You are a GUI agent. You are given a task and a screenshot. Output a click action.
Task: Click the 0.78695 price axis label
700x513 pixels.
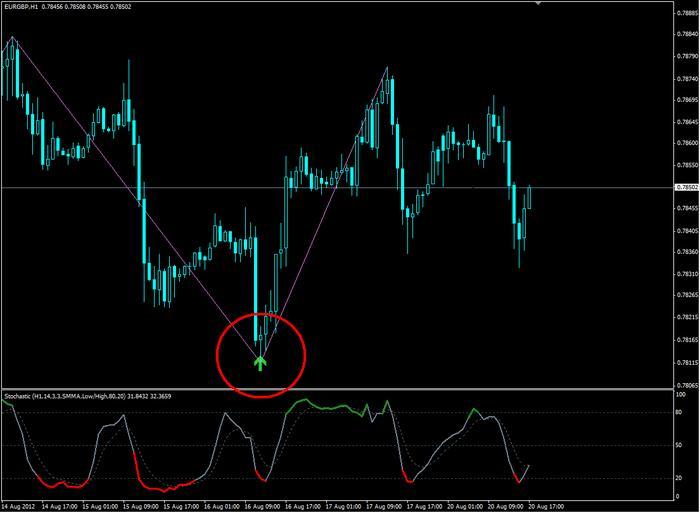click(x=688, y=100)
